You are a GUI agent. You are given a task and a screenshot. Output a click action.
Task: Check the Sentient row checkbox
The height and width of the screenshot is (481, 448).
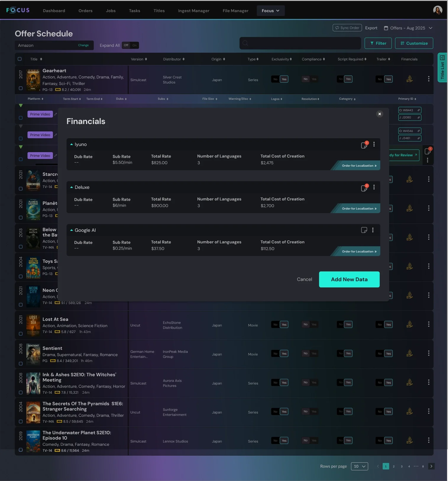pos(21,363)
